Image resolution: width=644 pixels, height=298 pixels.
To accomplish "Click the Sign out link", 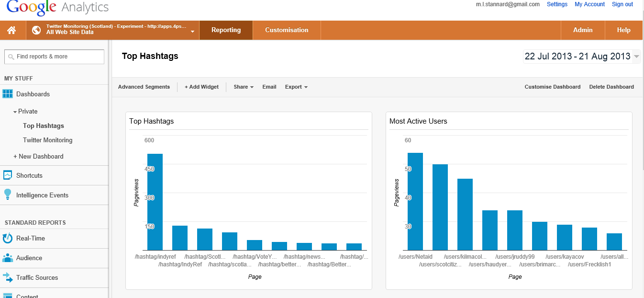I will (622, 4).
